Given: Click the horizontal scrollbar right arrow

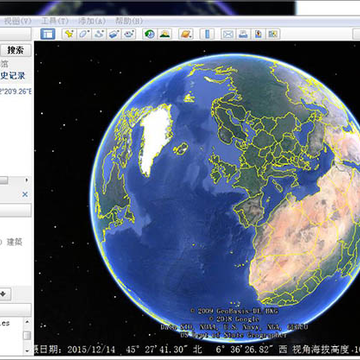Looking at the screenshot, I should [27, 180].
